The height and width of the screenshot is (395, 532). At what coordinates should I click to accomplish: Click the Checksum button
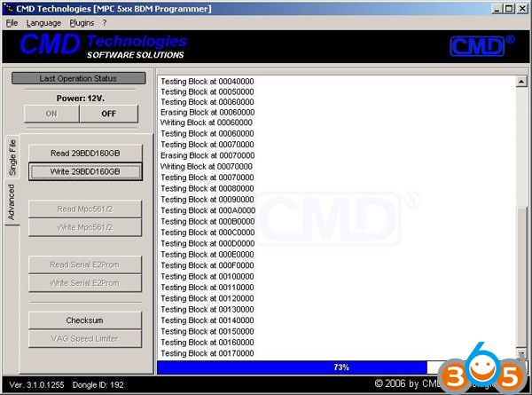pyautogui.click(x=85, y=320)
